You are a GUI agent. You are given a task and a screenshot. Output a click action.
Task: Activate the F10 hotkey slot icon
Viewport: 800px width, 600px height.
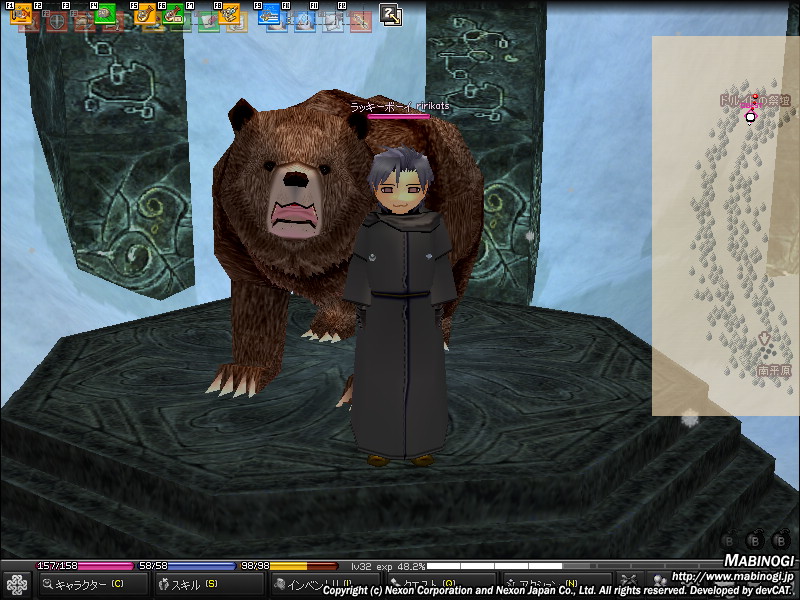pos(305,21)
